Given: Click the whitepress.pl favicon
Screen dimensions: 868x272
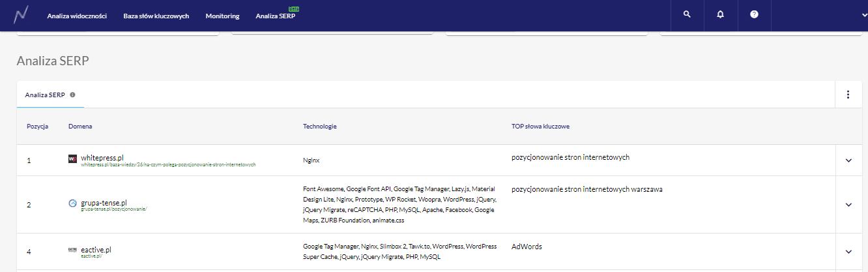Looking at the screenshot, I should (x=72, y=159).
